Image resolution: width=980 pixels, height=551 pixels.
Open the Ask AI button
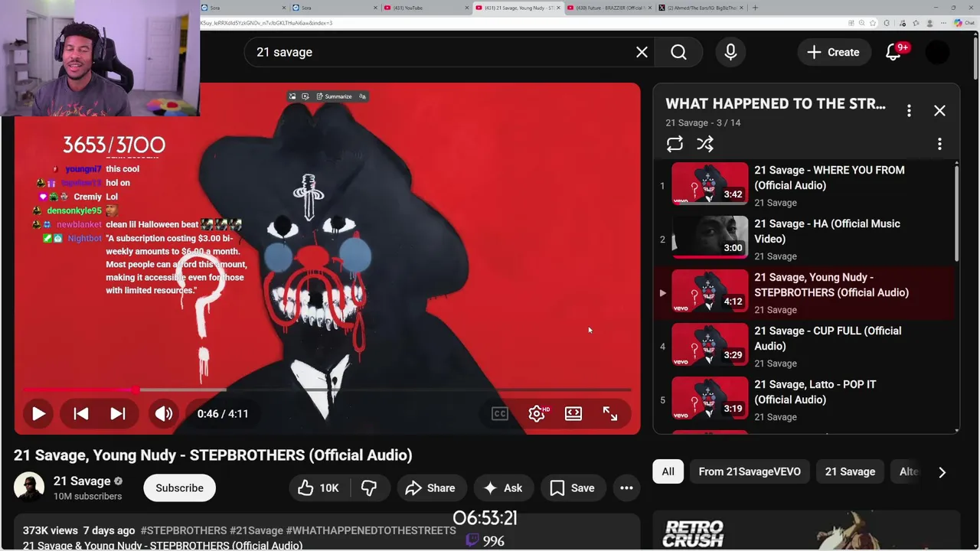pos(502,488)
